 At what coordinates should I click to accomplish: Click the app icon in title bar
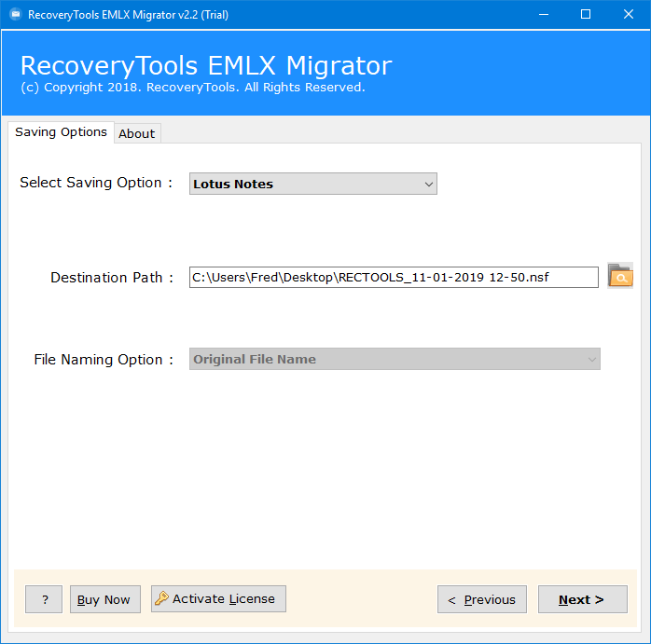pos(16,15)
